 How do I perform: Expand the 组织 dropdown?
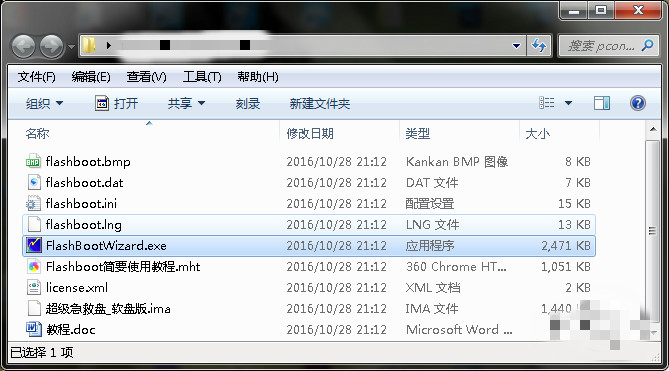click(44, 104)
